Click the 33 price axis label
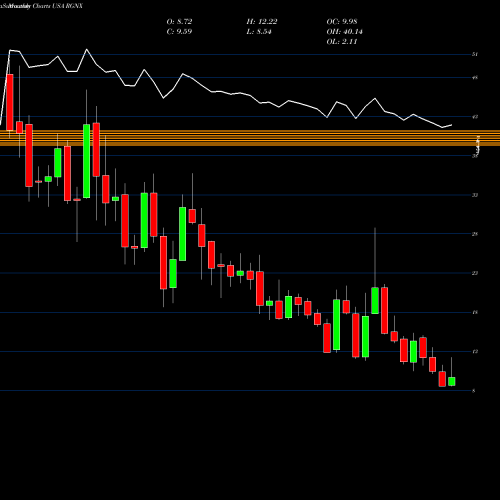500x500 pixels. click(x=475, y=195)
